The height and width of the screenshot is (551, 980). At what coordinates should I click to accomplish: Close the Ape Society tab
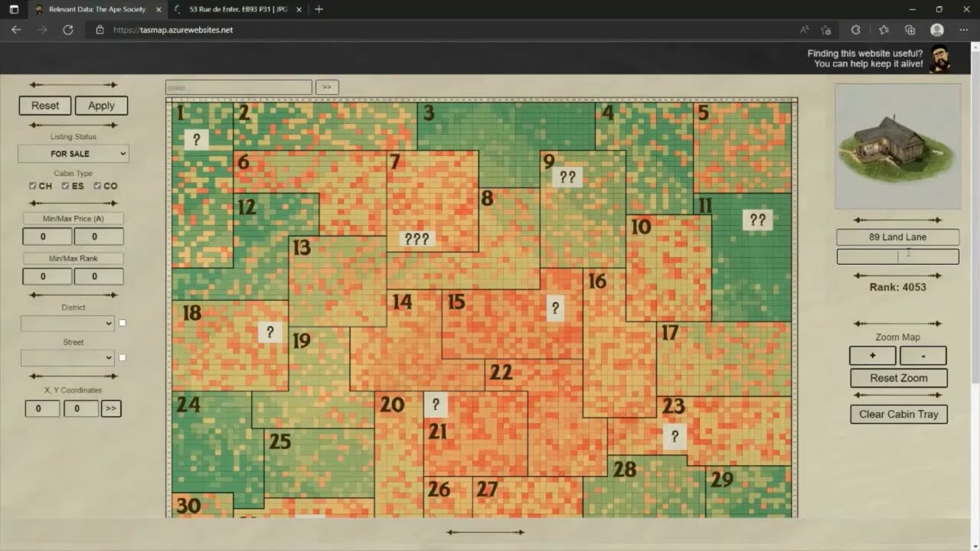(157, 9)
